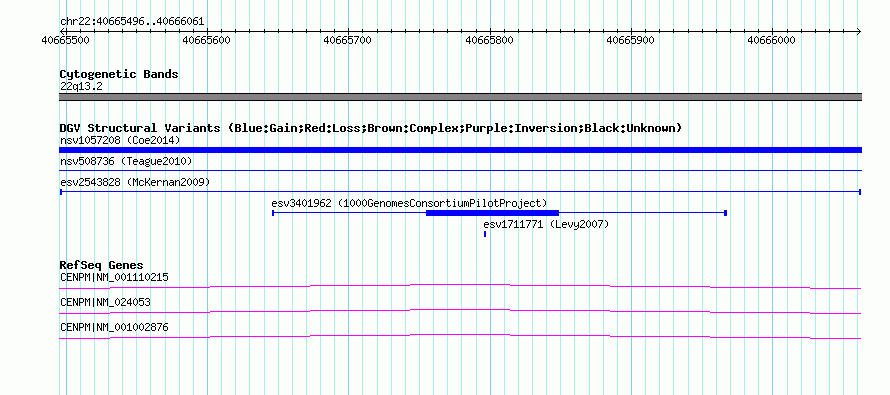Image resolution: width=890 pixels, height=395 pixels.
Task: Click the small esv1711771 (Levy2007) marker
Action: (485, 234)
